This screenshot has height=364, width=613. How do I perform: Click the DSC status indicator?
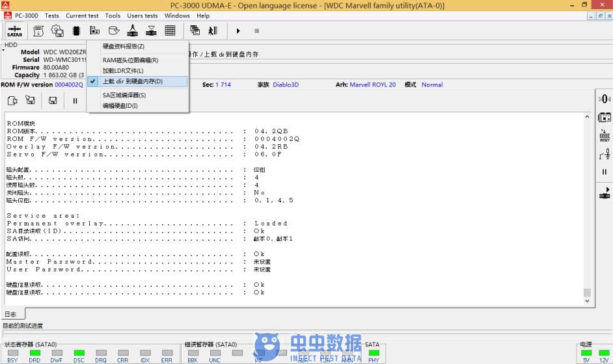[79, 353]
